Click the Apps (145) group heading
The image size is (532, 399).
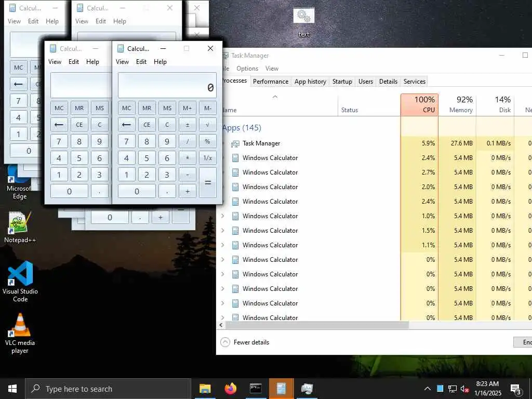[242, 128]
